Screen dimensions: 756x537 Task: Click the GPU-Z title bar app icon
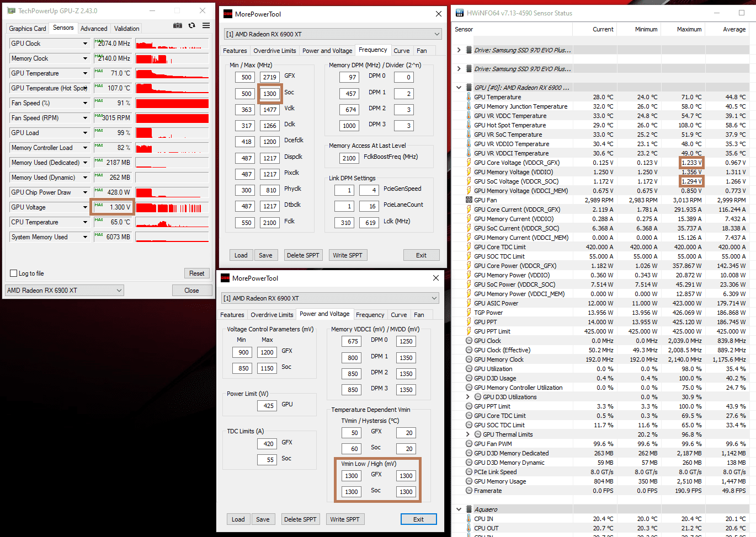point(11,10)
